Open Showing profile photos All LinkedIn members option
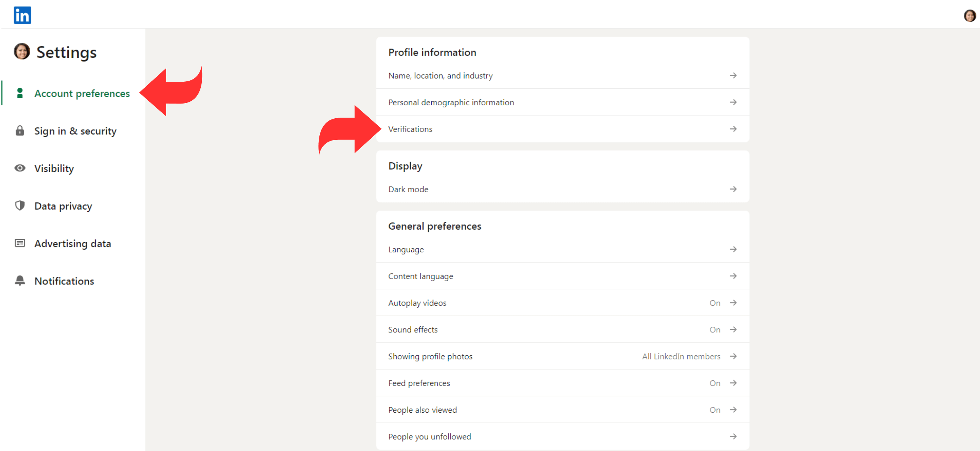Image resolution: width=980 pixels, height=451 pixels. [x=681, y=356]
